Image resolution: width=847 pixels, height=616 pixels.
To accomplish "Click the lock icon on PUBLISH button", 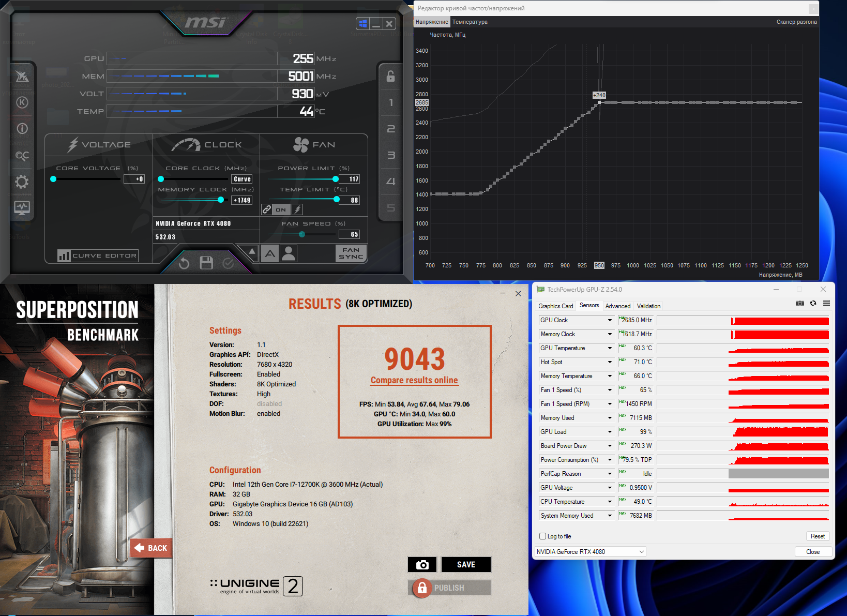I will [x=422, y=588].
